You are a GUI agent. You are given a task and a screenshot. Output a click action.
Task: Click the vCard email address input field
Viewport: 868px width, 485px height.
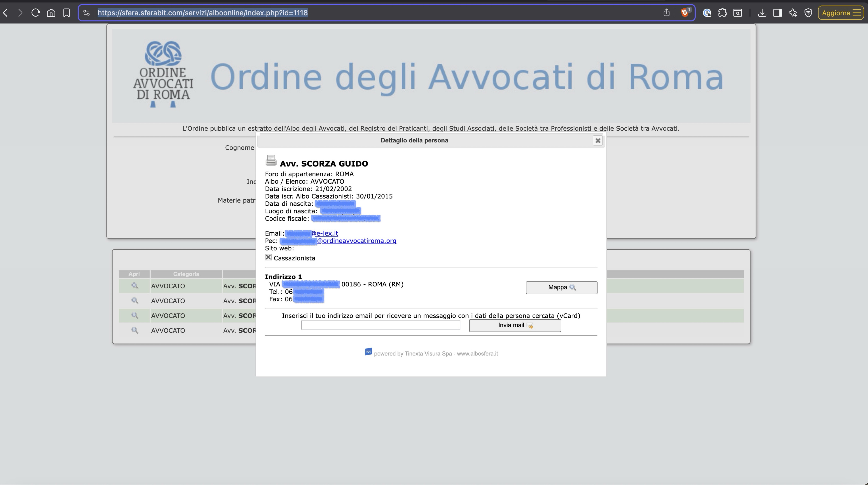tap(380, 325)
